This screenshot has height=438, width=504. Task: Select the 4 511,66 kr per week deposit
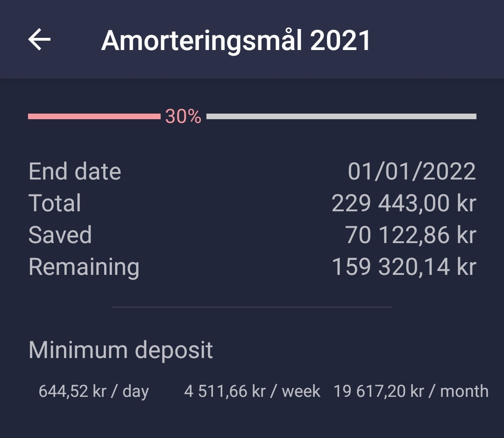[x=252, y=391]
